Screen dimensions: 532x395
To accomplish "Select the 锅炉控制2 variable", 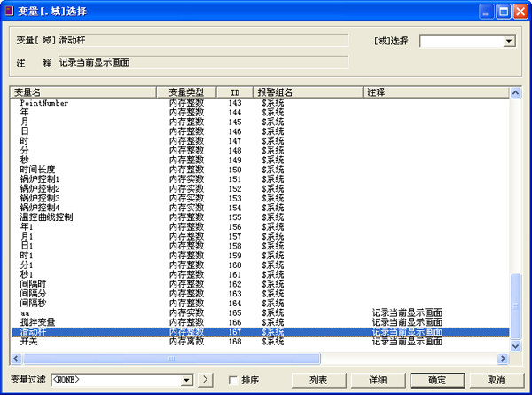I will tap(260, 188).
